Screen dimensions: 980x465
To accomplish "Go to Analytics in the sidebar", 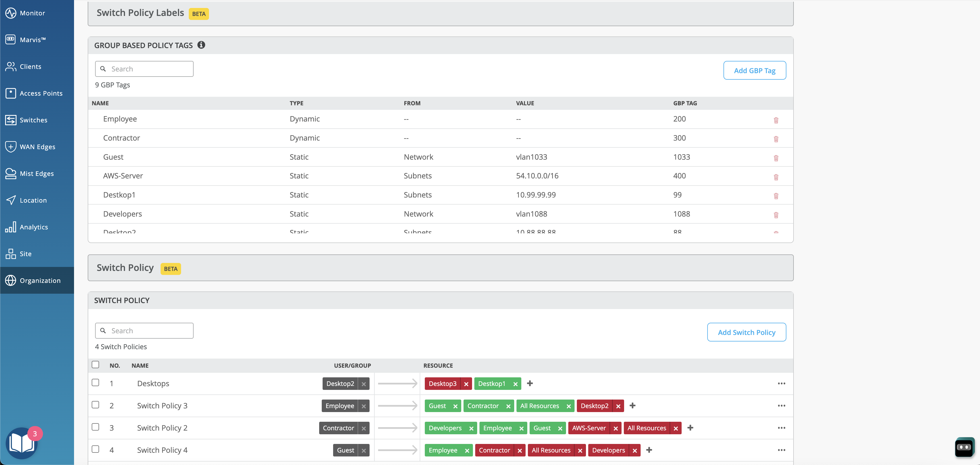I will 34,227.
